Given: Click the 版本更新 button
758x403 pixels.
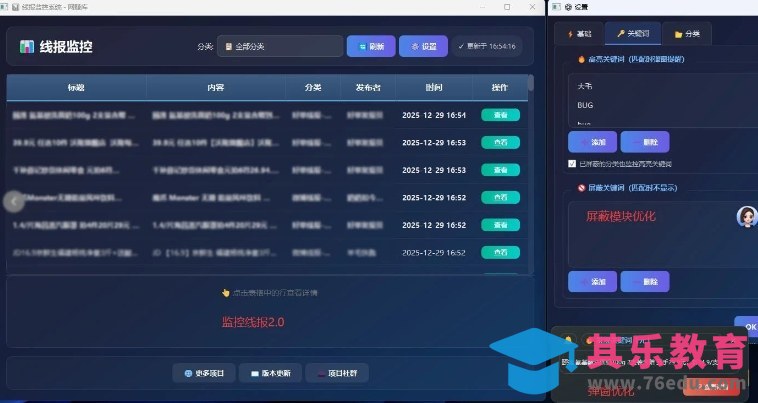Looking at the screenshot, I should pyautogui.click(x=271, y=373).
